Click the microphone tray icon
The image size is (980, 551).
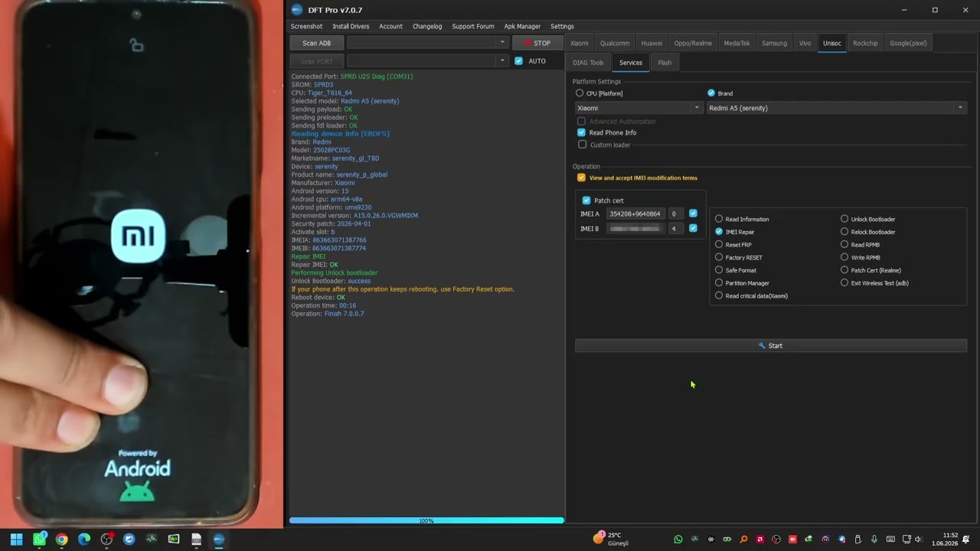pyautogui.click(x=874, y=540)
